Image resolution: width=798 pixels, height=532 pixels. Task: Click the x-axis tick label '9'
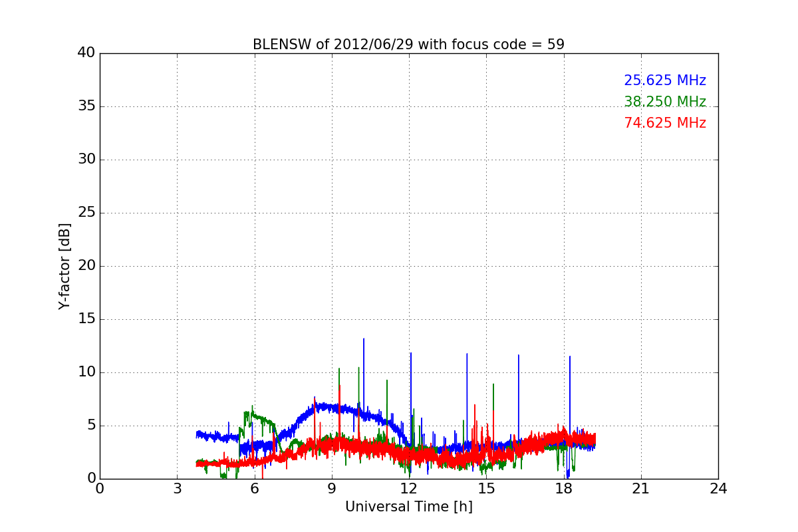pyautogui.click(x=332, y=489)
